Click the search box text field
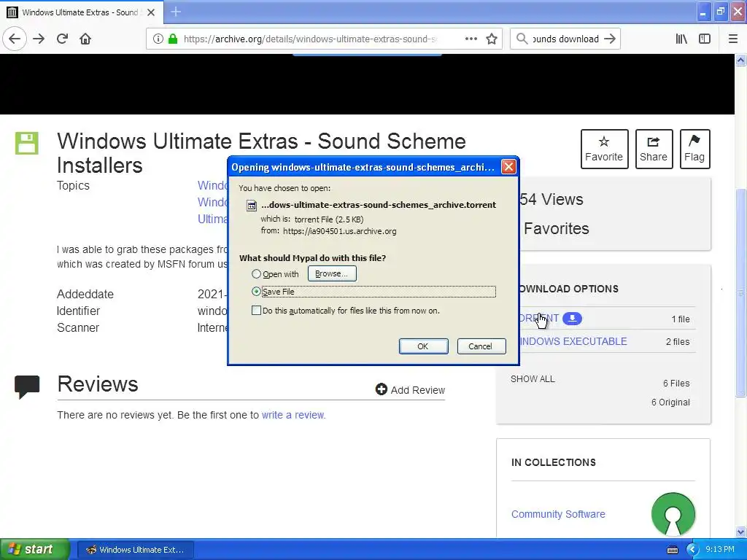 click(x=565, y=39)
